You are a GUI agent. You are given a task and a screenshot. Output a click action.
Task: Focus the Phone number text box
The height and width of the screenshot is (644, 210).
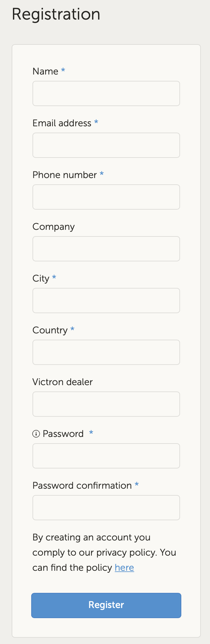coord(106,197)
